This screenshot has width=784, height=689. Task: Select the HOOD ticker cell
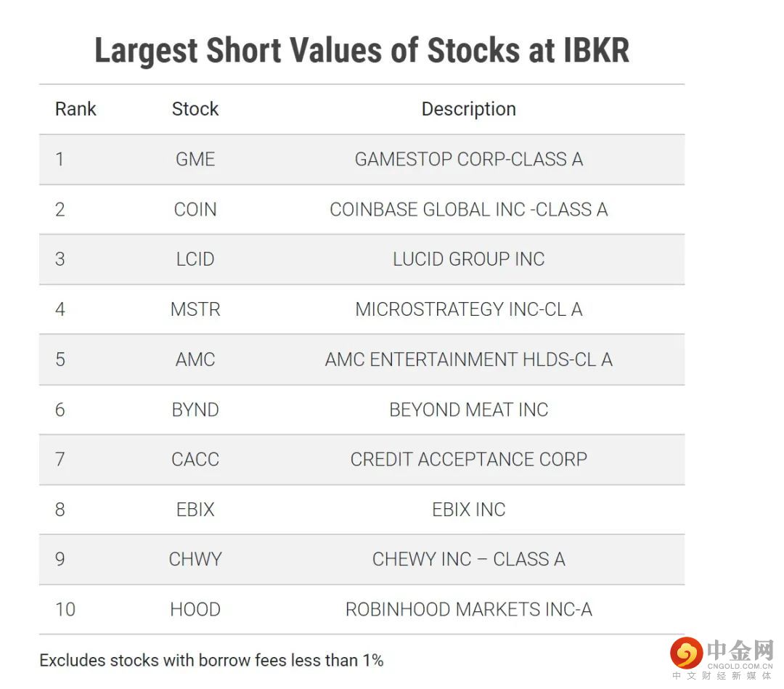tap(195, 609)
